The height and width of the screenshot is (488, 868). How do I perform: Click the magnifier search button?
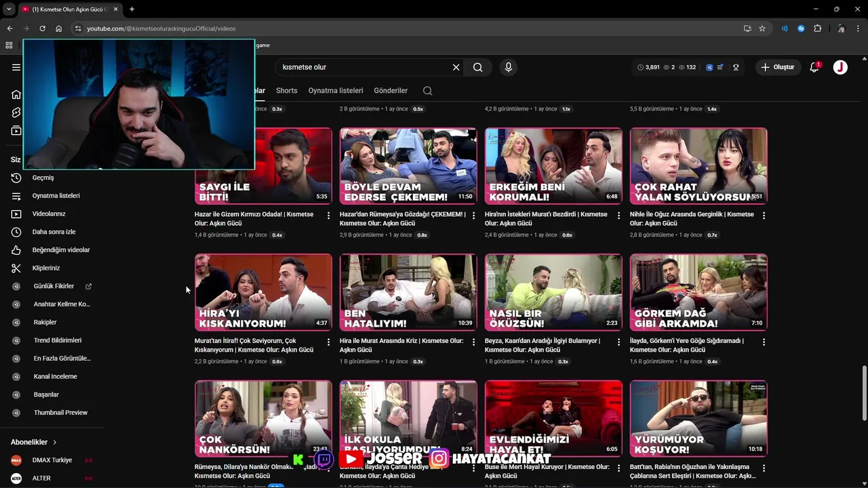click(478, 67)
